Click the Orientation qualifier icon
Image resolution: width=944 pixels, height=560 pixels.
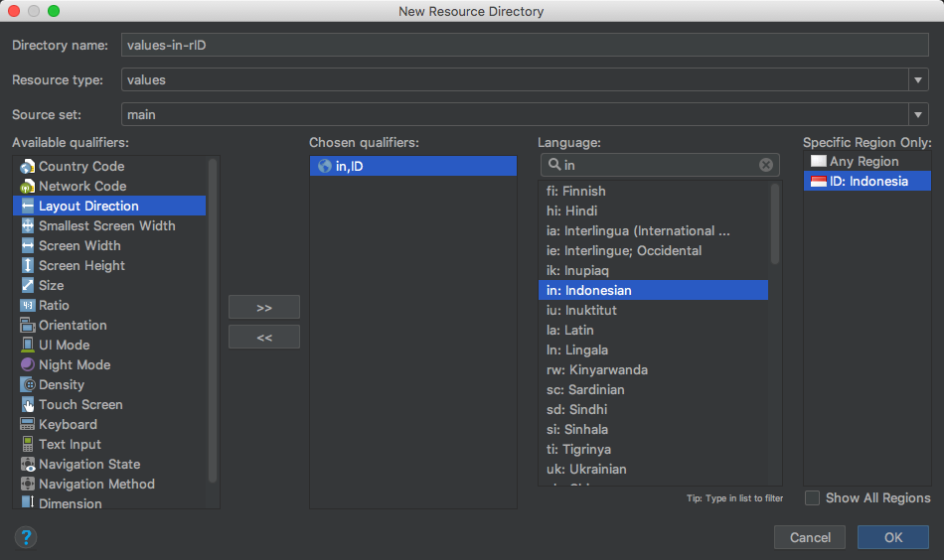tap(27, 326)
